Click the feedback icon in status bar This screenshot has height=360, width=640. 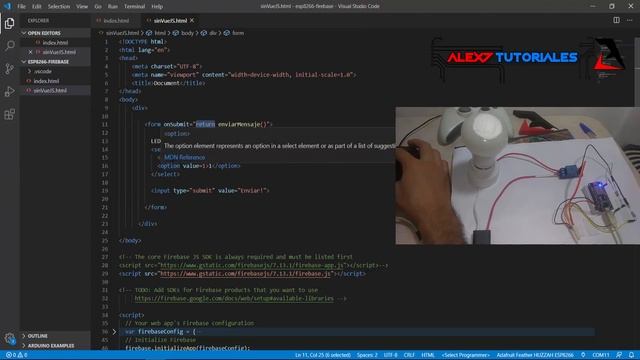619,355
